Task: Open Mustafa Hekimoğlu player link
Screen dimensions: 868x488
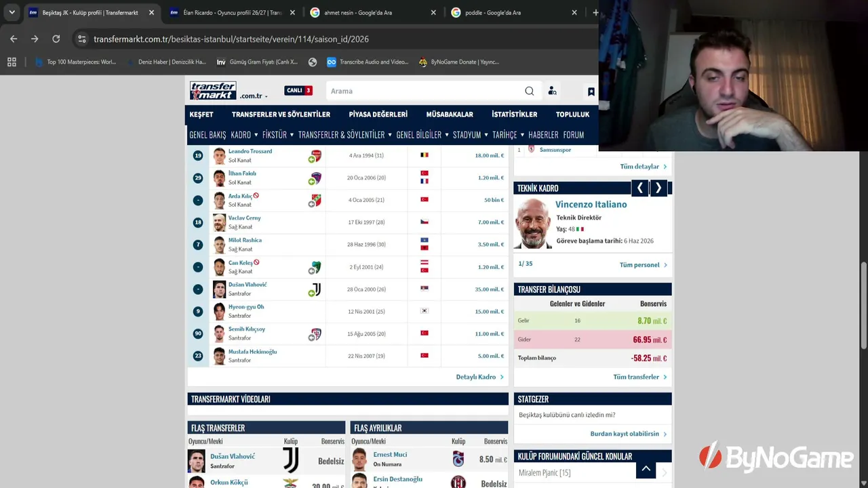Action: tap(252, 352)
